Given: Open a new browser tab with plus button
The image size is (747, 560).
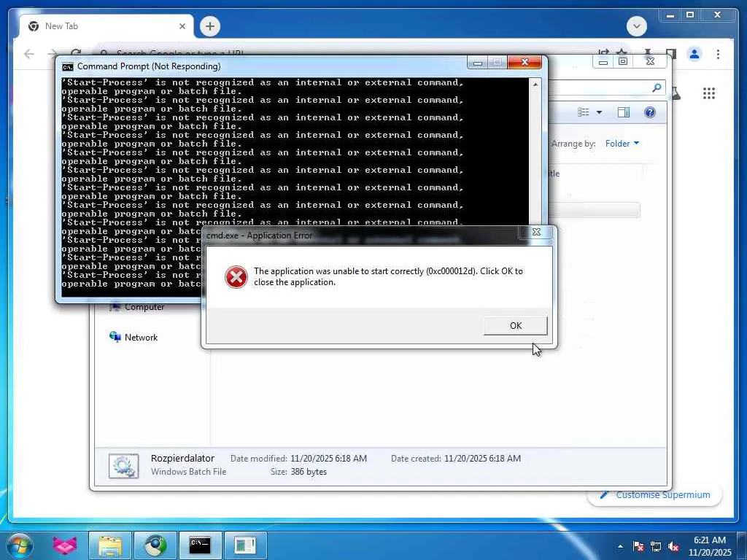Looking at the screenshot, I should 210,26.
